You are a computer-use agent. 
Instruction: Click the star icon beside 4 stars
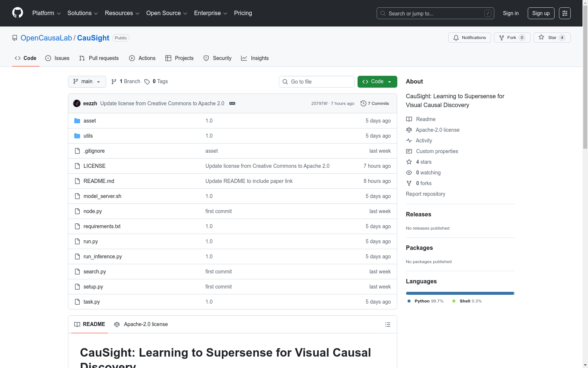click(409, 162)
